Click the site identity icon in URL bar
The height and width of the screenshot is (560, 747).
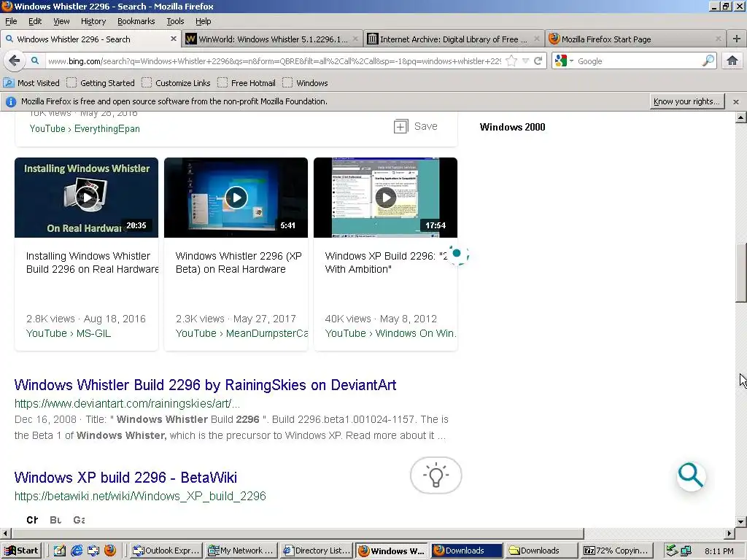(x=35, y=61)
